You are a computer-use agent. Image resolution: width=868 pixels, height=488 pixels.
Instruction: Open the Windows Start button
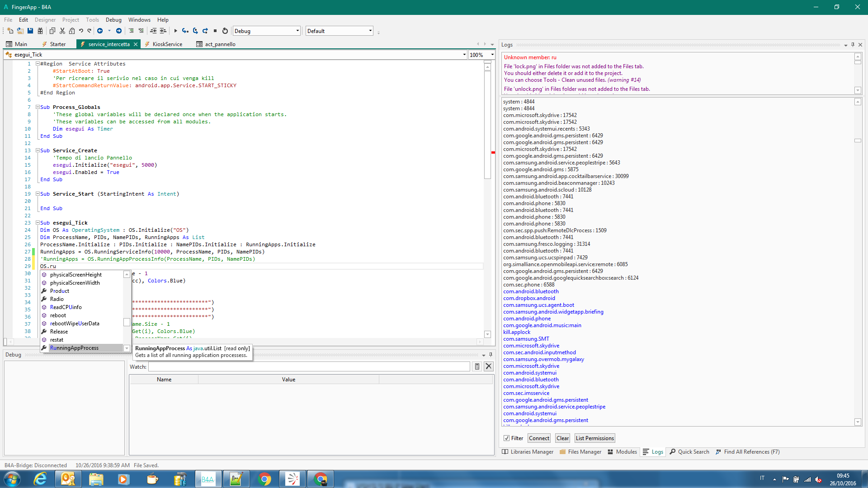[x=12, y=479]
